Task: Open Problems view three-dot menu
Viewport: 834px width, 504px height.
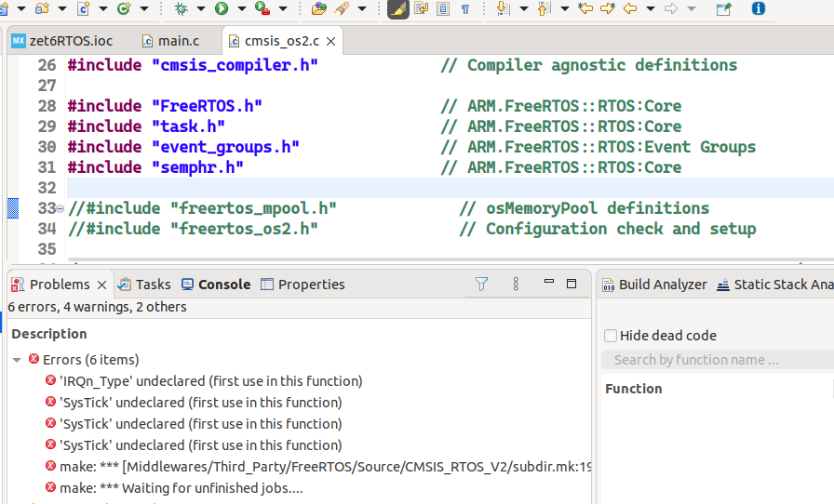Action: click(516, 285)
